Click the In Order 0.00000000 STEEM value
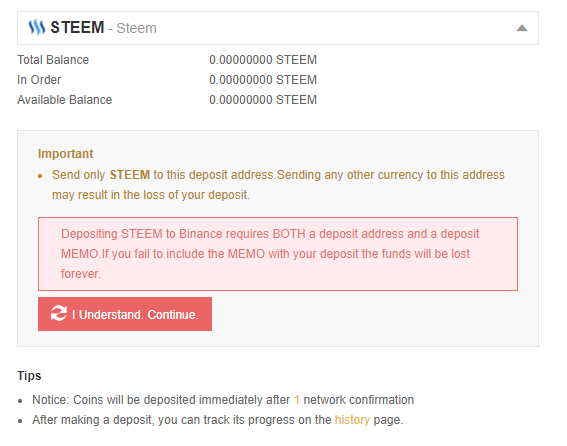The height and width of the screenshot is (446, 567). coord(263,80)
